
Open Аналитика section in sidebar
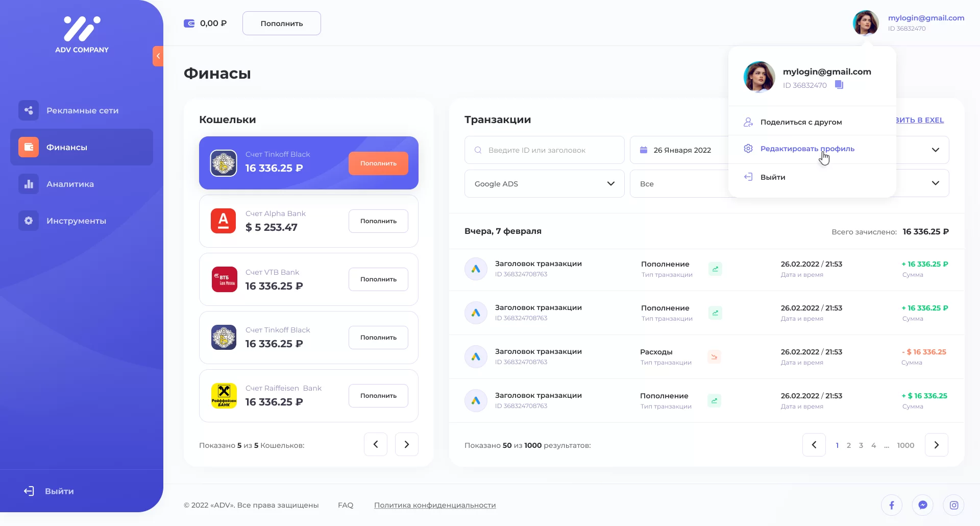tap(82, 184)
